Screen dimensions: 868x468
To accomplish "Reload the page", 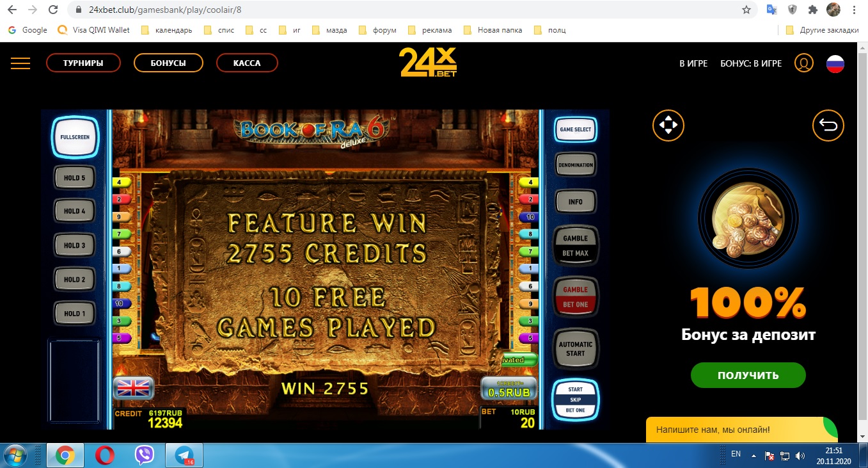I will (x=54, y=10).
